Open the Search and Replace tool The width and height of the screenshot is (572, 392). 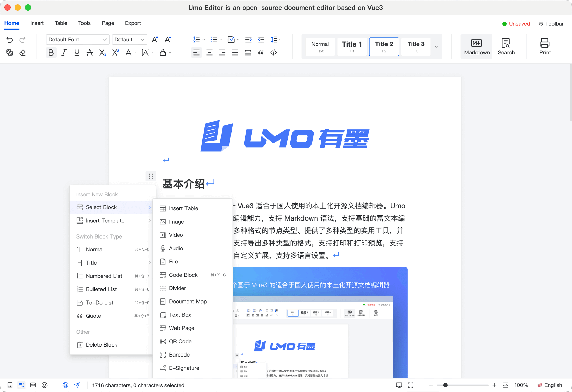coord(506,47)
